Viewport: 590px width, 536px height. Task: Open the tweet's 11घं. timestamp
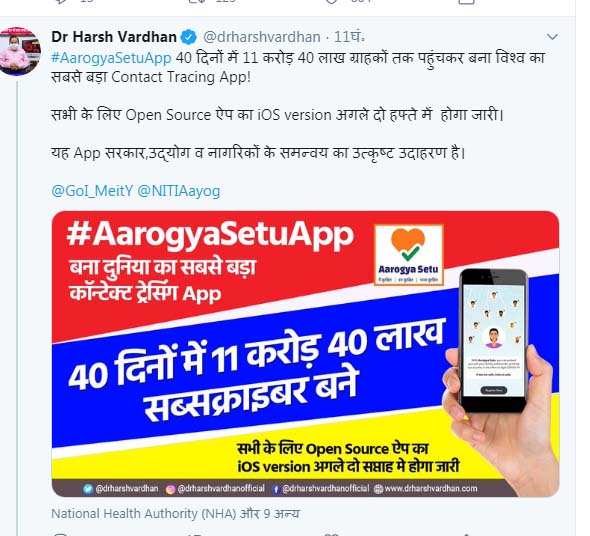click(x=349, y=37)
